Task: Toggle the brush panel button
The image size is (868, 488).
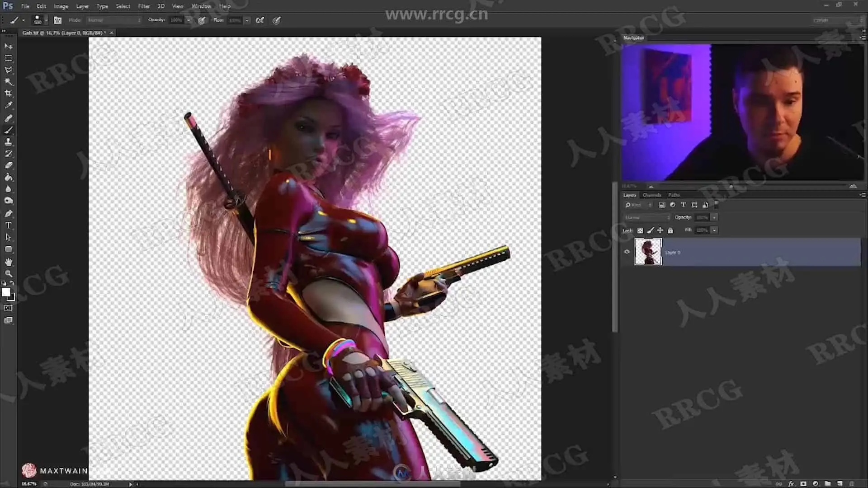Action: 57,20
